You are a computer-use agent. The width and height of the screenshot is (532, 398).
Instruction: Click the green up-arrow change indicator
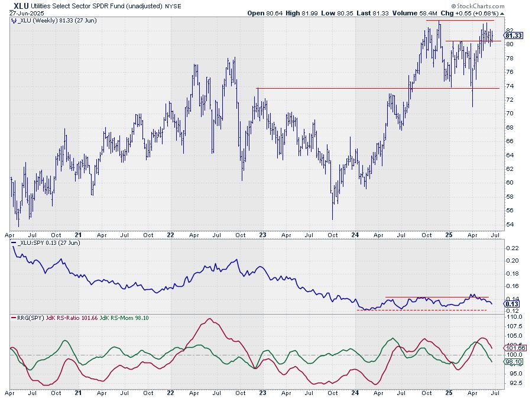[502, 12]
